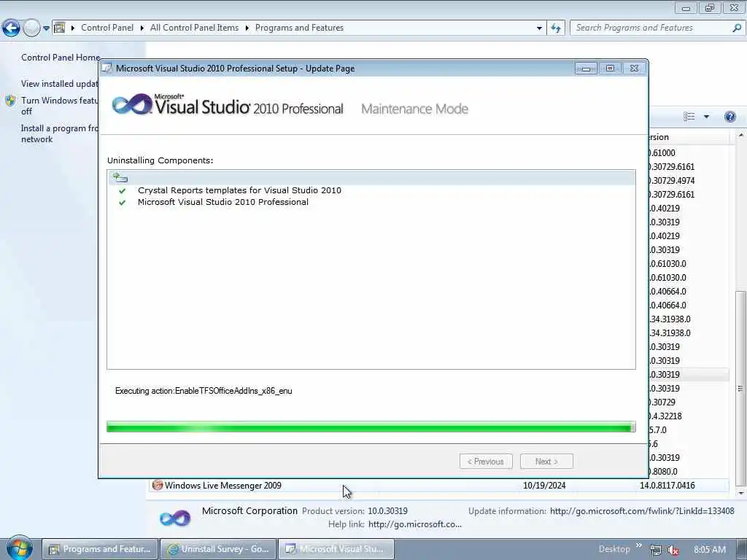Image resolution: width=747 pixels, height=560 pixels.
Task: Close the Visual Studio setup window
Action: click(x=634, y=69)
